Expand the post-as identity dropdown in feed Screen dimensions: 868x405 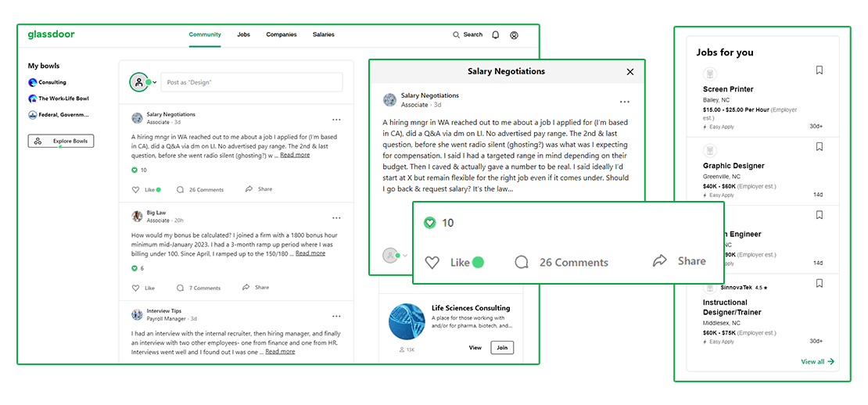point(155,82)
